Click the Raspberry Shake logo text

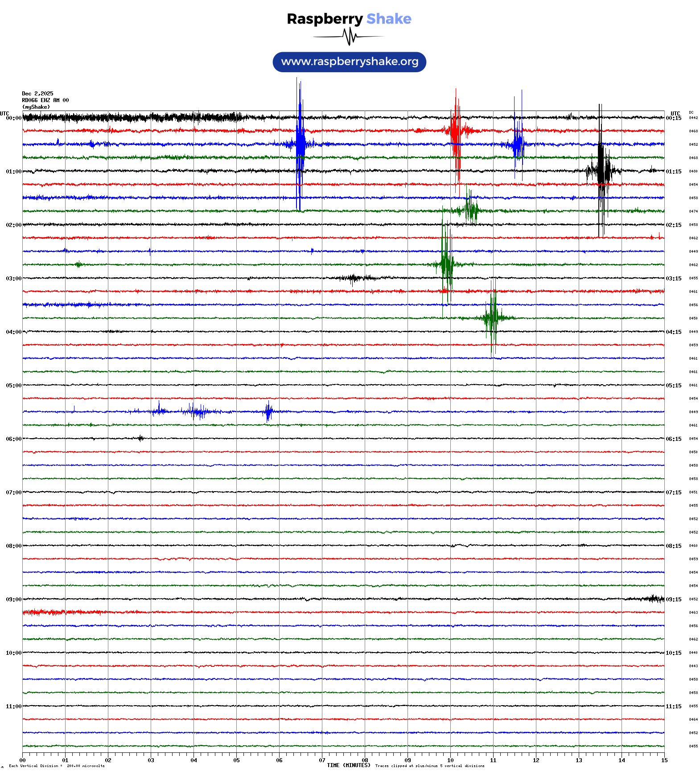[x=349, y=19]
